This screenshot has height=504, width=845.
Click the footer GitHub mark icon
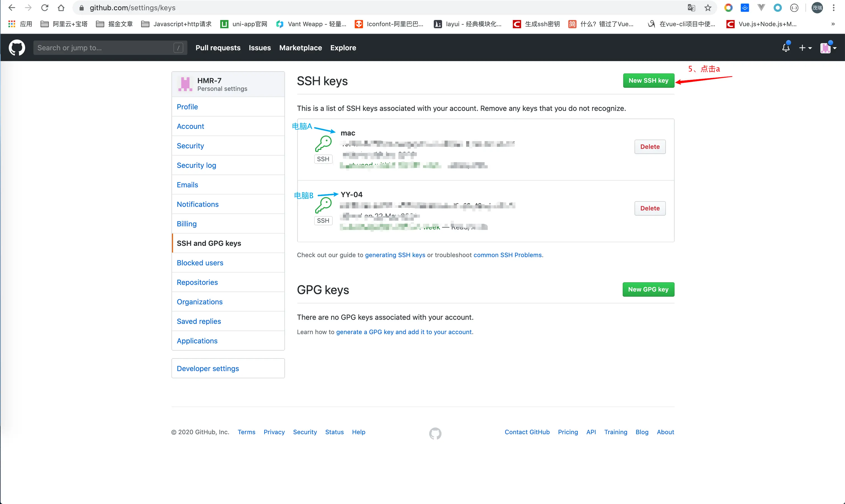[x=435, y=433]
